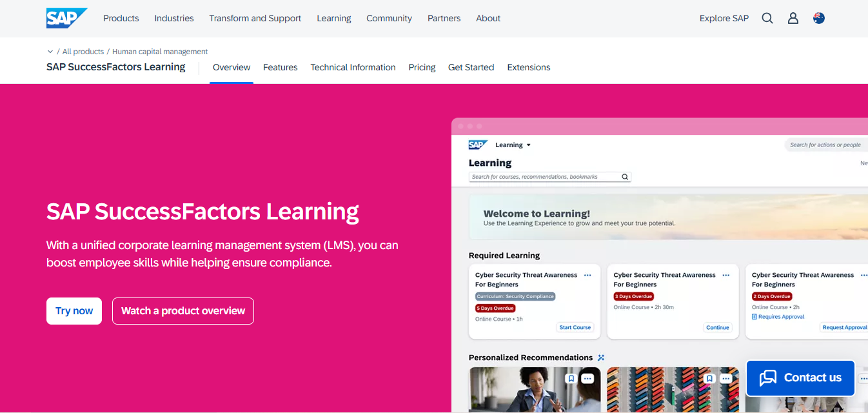Click the SAP logo in header
Screen dimensions: 868x413
[x=66, y=18]
